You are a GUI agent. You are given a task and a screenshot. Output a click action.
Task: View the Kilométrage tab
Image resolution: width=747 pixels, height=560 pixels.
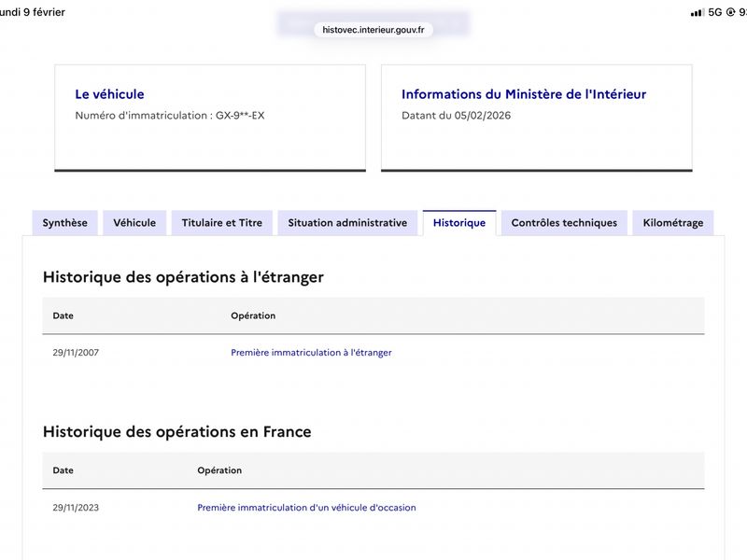(673, 223)
